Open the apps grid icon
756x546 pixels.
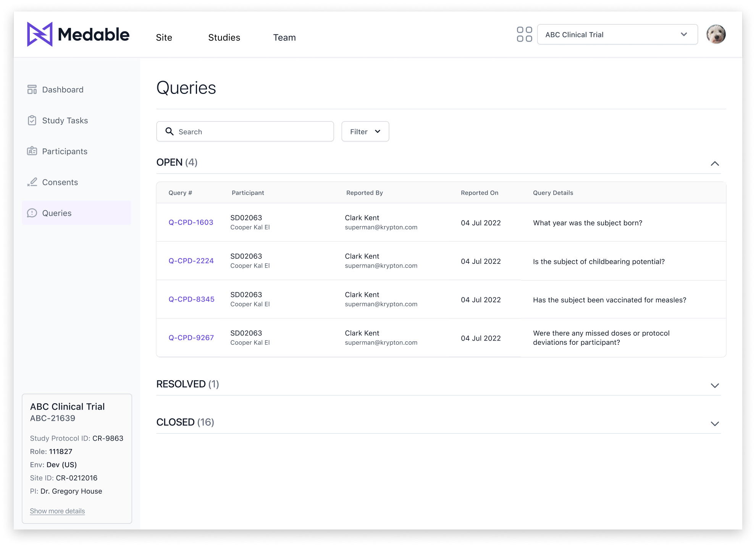[524, 34]
